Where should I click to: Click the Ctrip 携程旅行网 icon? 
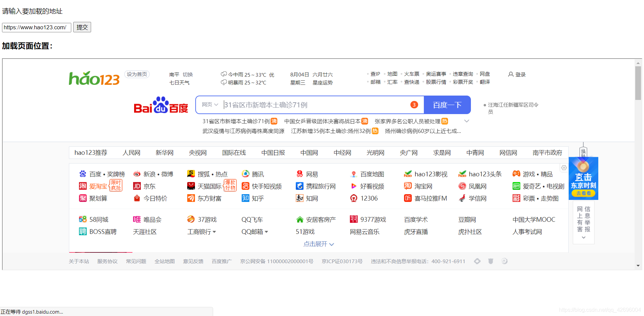click(299, 186)
